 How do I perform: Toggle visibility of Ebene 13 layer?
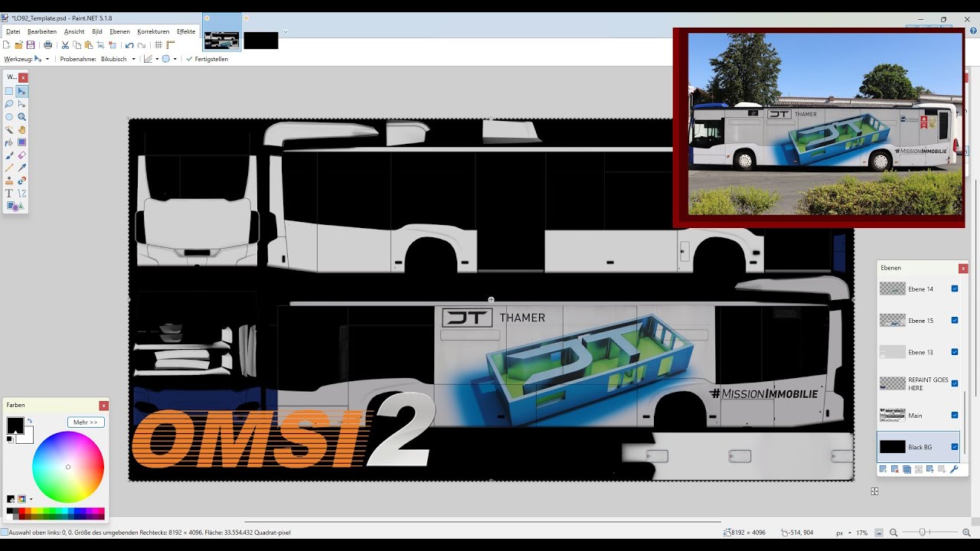(955, 352)
